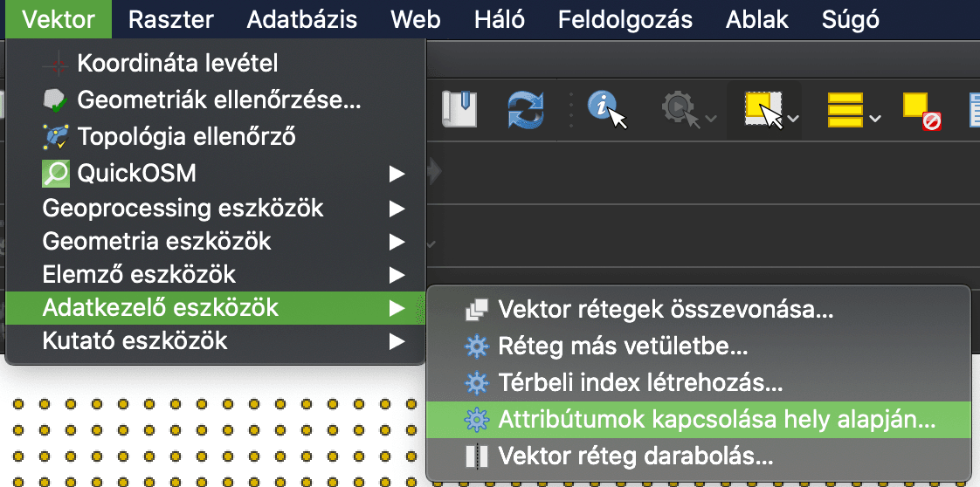Launch Topológia ellenőrző from the menu
Screen dimensions: 980x487
pos(186,137)
